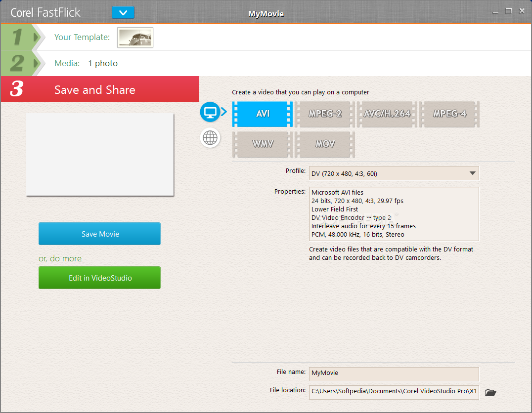Choose the MOV format
The image size is (532, 413).
click(x=325, y=144)
